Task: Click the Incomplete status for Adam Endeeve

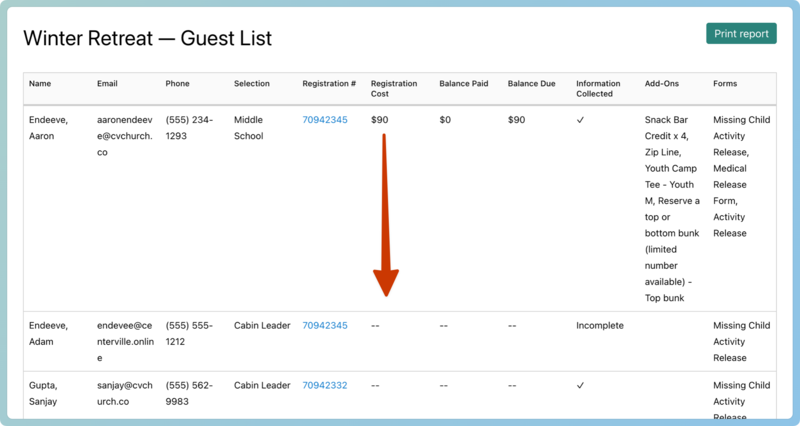Action: (x=599, y=325)
